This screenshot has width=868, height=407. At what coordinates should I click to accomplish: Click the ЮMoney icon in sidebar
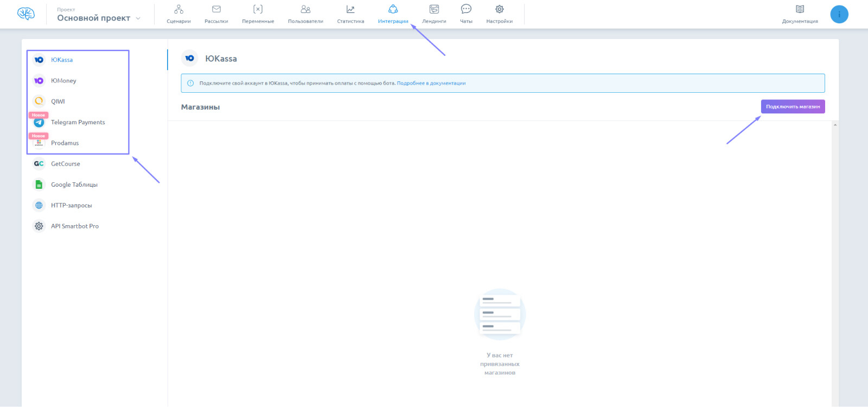39,80
